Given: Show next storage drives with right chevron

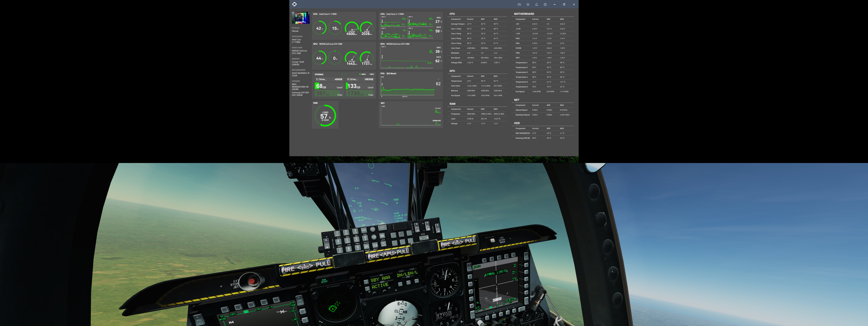Looking at the screenshot, I should pyautogui.click(x=346, y=74).
